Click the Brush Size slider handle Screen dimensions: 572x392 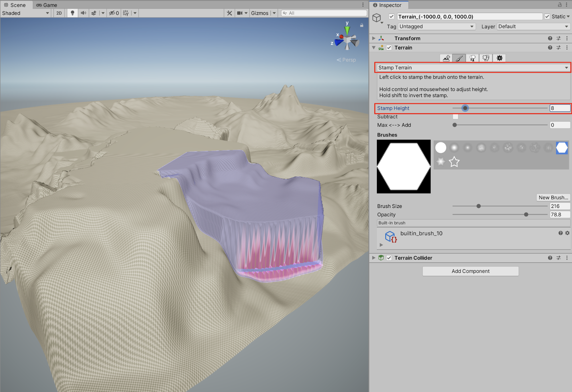coord(478,206)
